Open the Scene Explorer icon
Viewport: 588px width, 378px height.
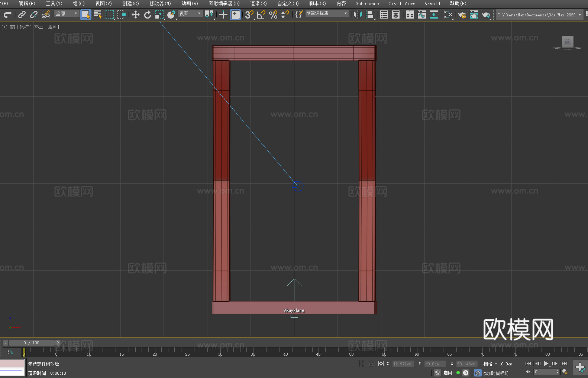tap(384, 14)
